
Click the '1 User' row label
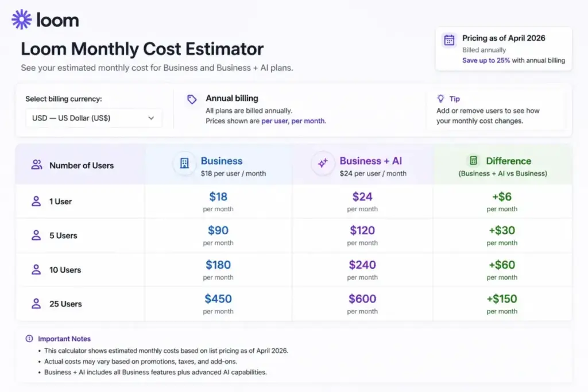[60, 201]
